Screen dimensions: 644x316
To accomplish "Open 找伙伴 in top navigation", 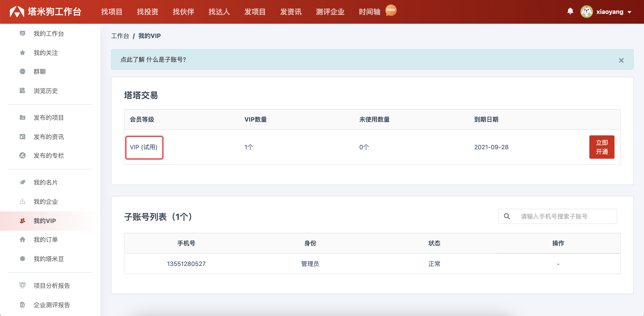I will (x=183, y=12).
